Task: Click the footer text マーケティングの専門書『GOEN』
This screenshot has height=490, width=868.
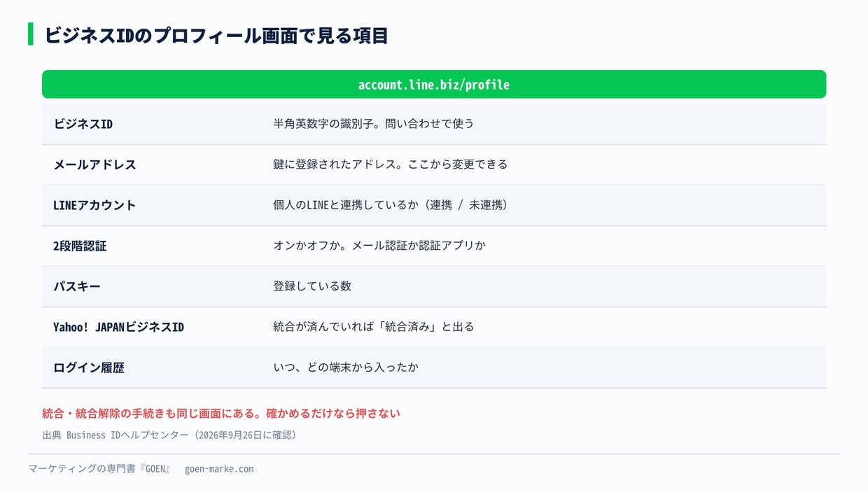Action: tap(99, 468)
